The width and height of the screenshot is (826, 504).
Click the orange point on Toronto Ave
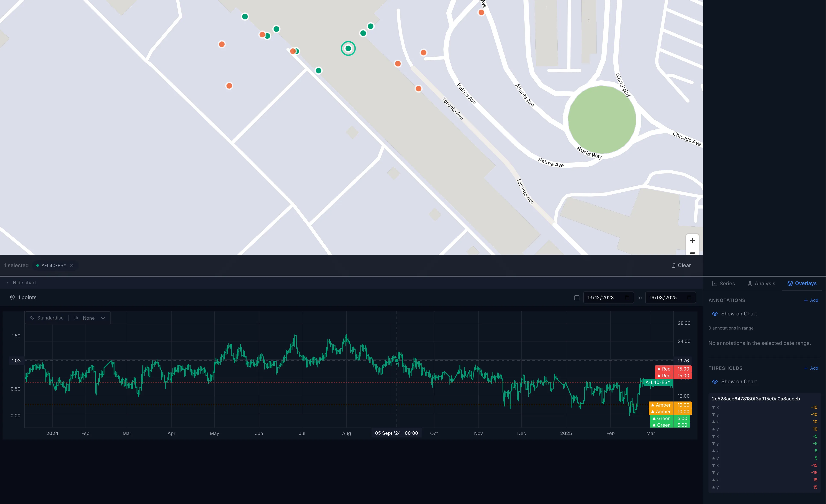(x=418, y=88)
